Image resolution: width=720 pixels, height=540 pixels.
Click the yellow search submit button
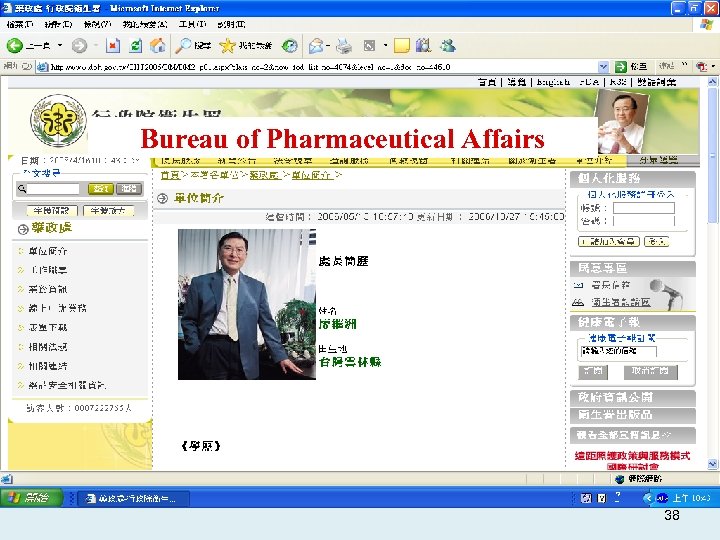point(101,188)
